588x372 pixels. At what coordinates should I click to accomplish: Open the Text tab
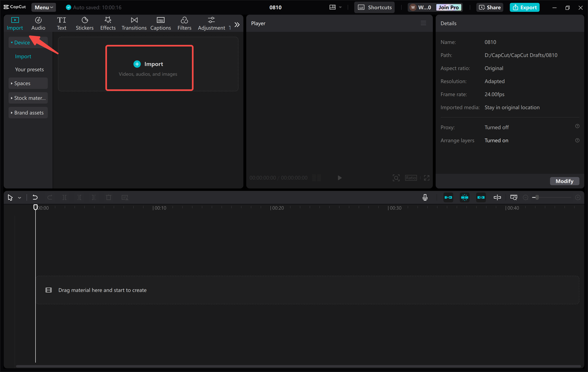[x=62, y=23]
